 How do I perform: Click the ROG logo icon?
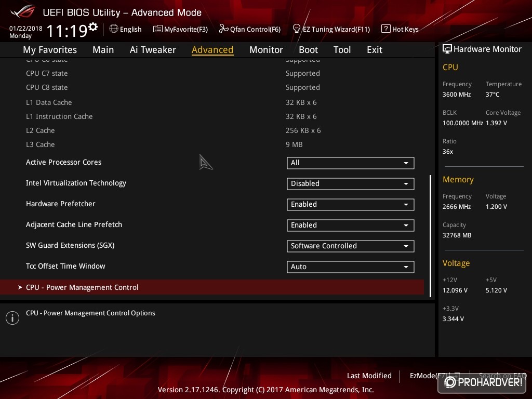tap(22, 12)
